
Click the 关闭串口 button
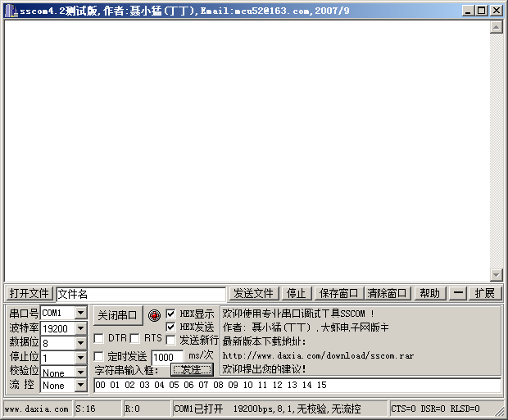(118, 315)
